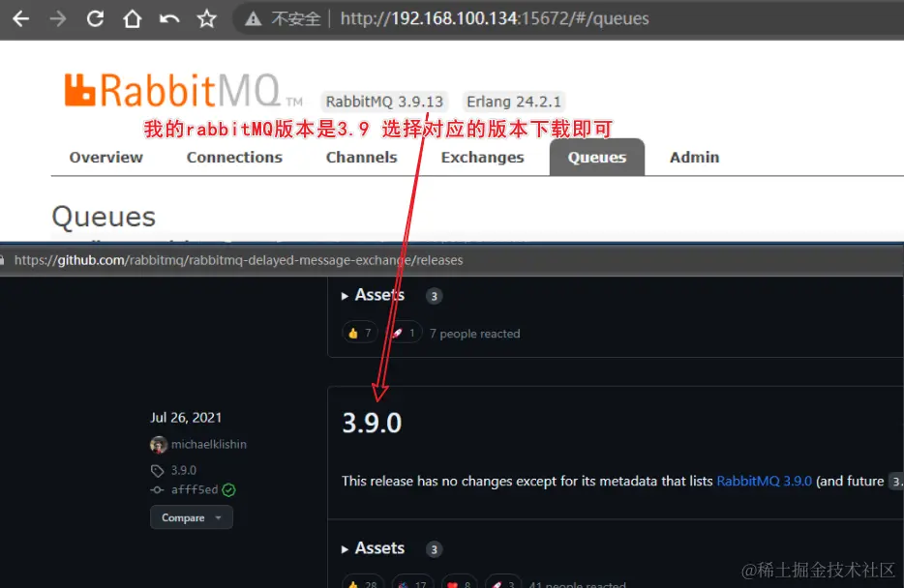Click the thumbs-up reaction with 7
Screen dimensions: 904x588
[360, 333]
